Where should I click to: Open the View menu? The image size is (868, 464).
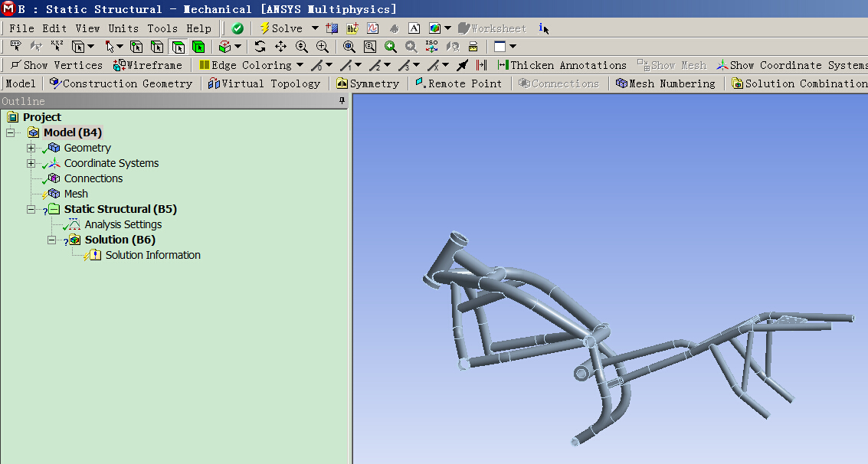click(x=87, y=28)
